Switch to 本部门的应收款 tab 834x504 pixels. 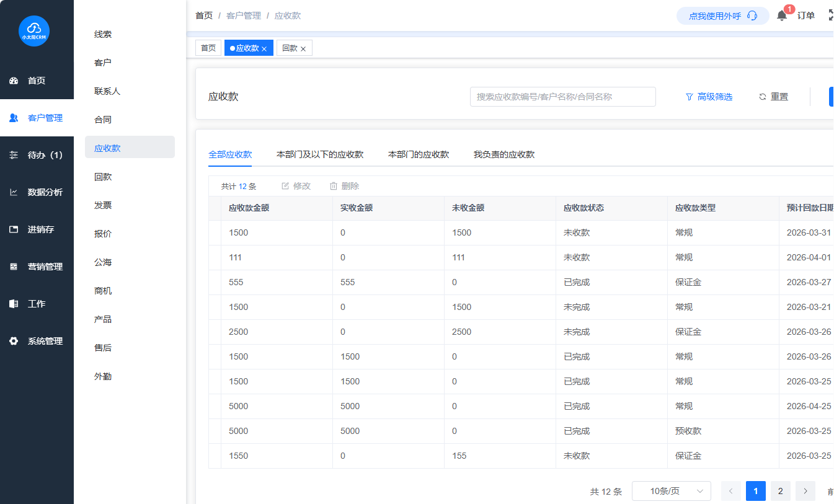418,154
